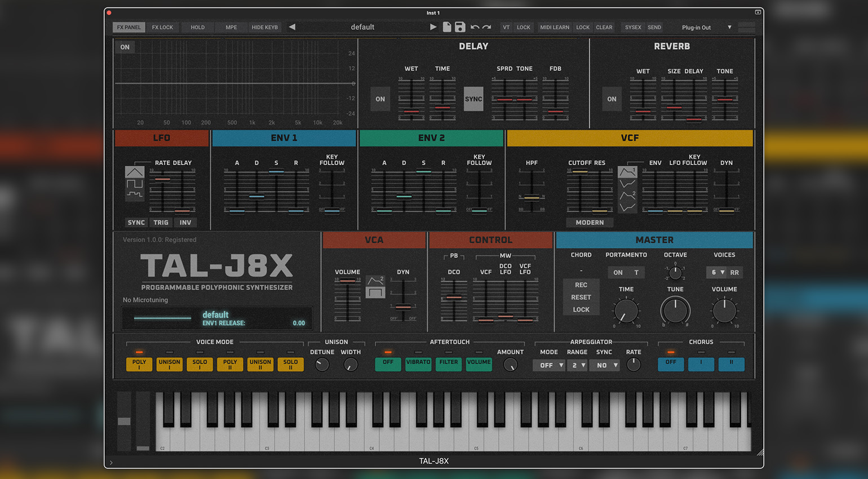
Task: Turn on Chorus I
Action: (x=701, y=363)
